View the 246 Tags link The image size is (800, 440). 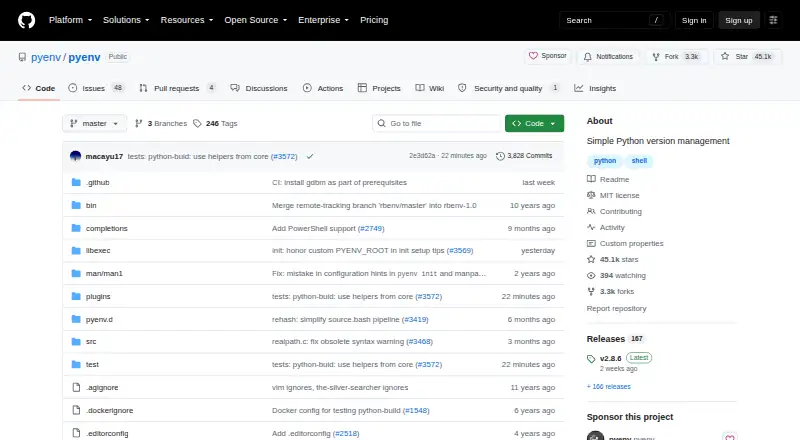(215, 124)
